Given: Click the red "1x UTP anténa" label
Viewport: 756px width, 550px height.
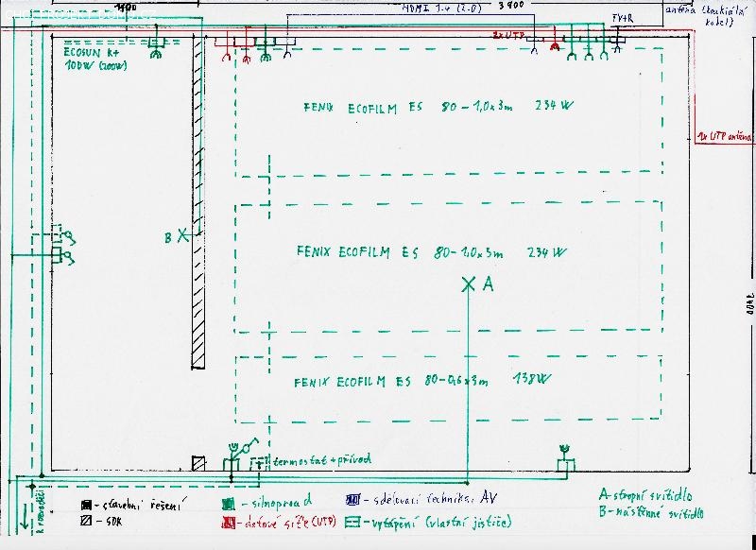Looking at the screenshot, I should 724,137.
